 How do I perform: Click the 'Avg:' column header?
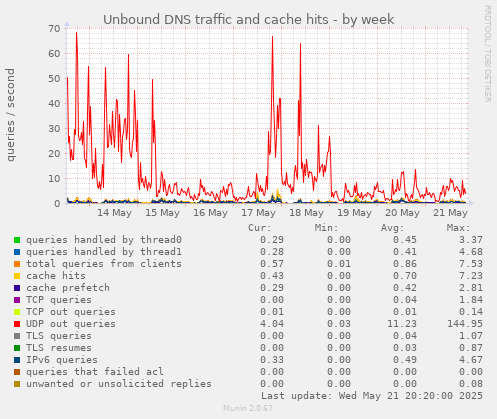(x=392, y=228)
